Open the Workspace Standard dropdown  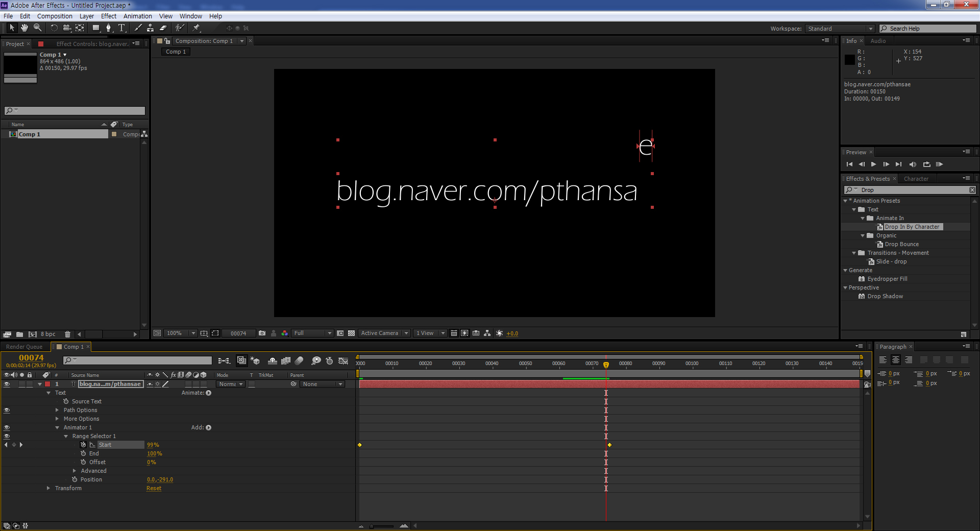(x=840, y=29)
